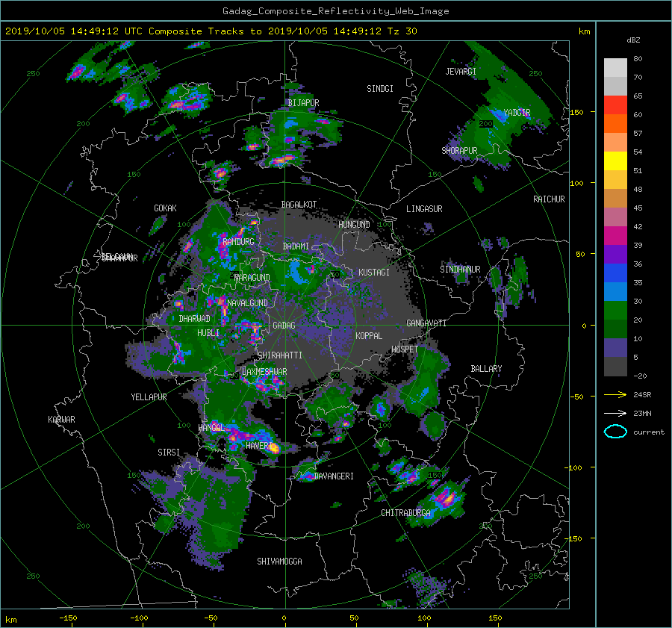Screen dimensions: 672x628
Task: Click the DAVANGERI label
Action: tap(334, 476)
